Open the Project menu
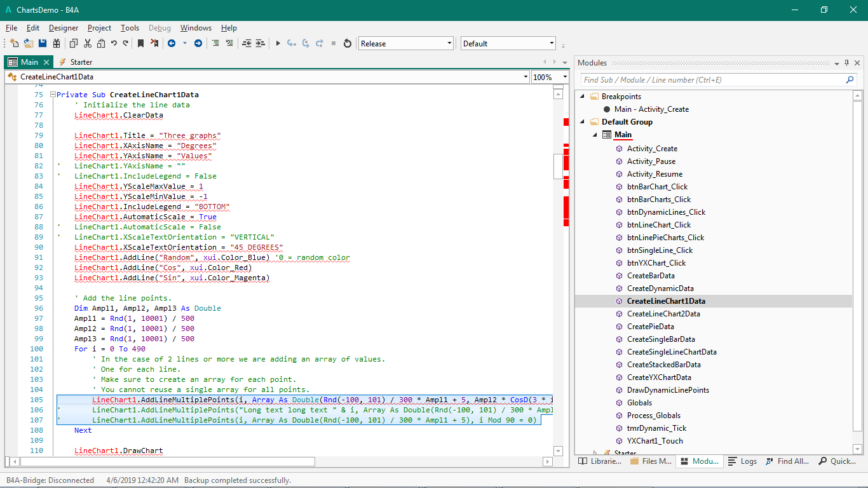The image size is (868, 488). [x=99, y=28]
